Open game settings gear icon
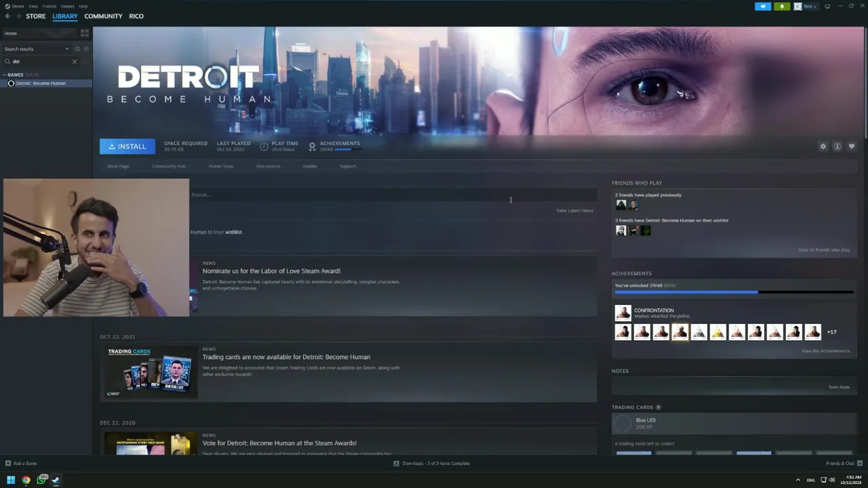Viewport: 868px width, 488px height. point(823,146)
